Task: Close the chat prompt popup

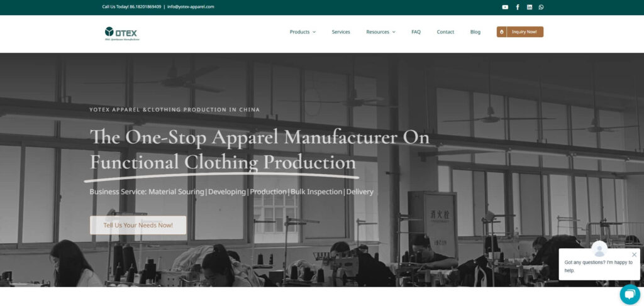Action: pyautogui.click(x=634, y=254)
